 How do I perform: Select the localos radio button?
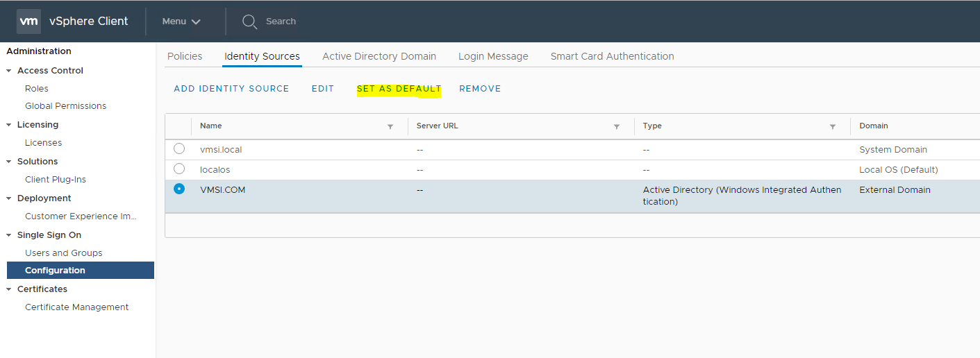coord(179,169)
